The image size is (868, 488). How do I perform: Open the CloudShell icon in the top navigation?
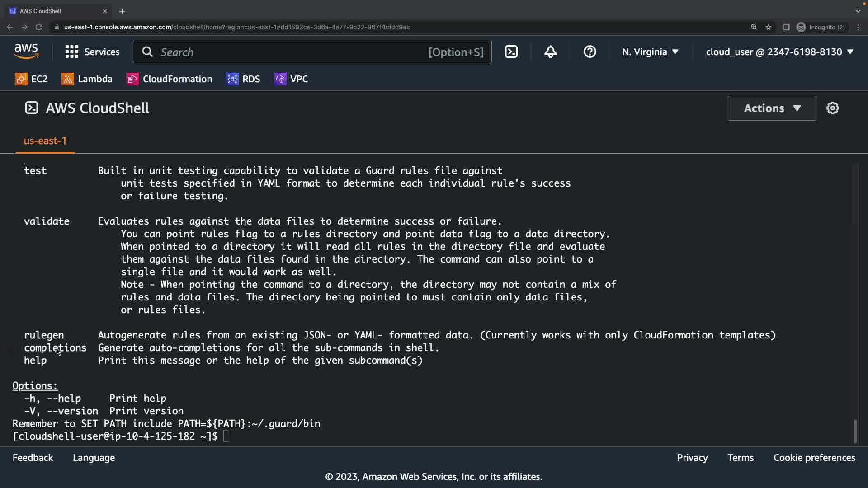pos(511,52)
